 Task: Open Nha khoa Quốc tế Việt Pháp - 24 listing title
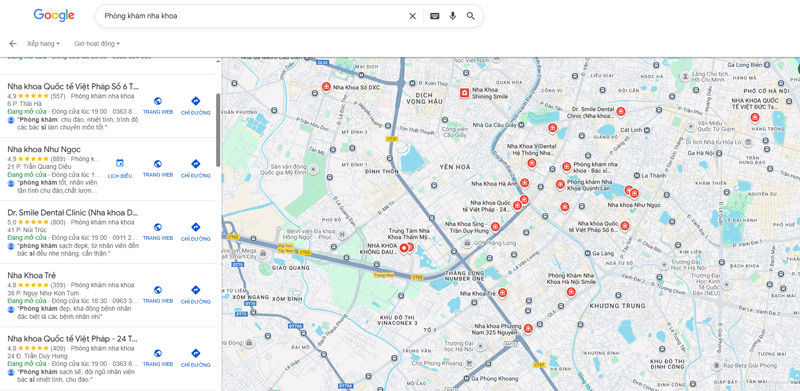pyautogui.click(x=73, y=338)
